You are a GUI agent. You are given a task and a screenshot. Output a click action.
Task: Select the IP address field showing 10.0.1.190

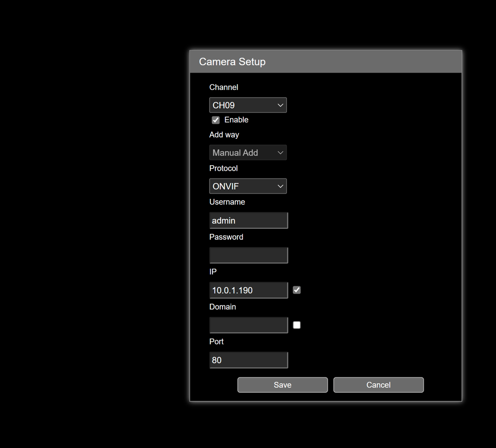pyautogui.click(x=248, y=290)
